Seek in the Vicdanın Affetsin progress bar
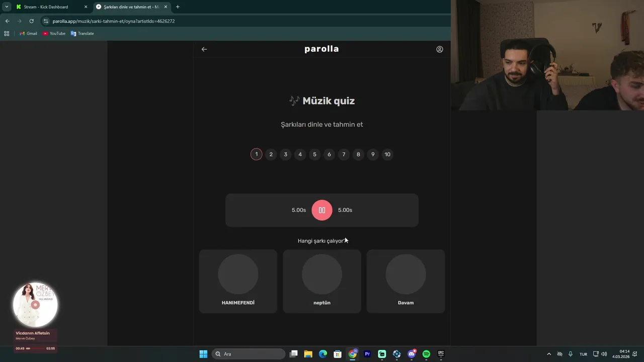The image size is (644, 362). (x=35, y=348)
